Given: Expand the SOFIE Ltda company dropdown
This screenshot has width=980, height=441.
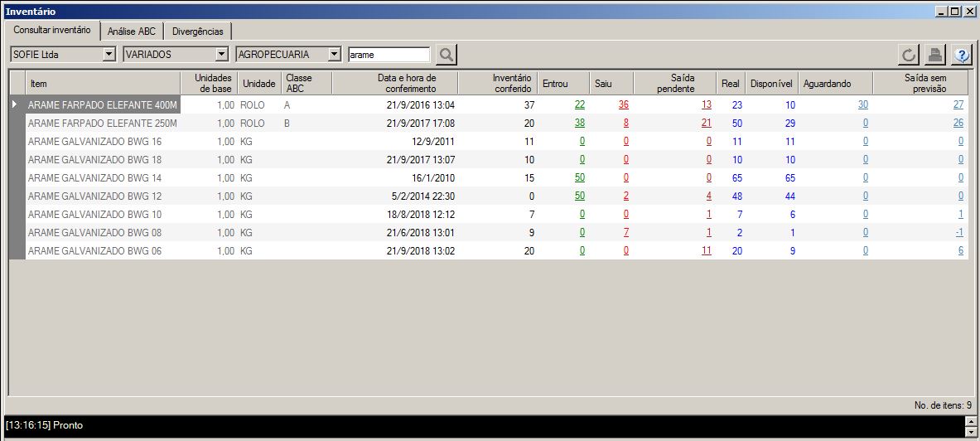Looking at the screenshot, I should [109, 55].
